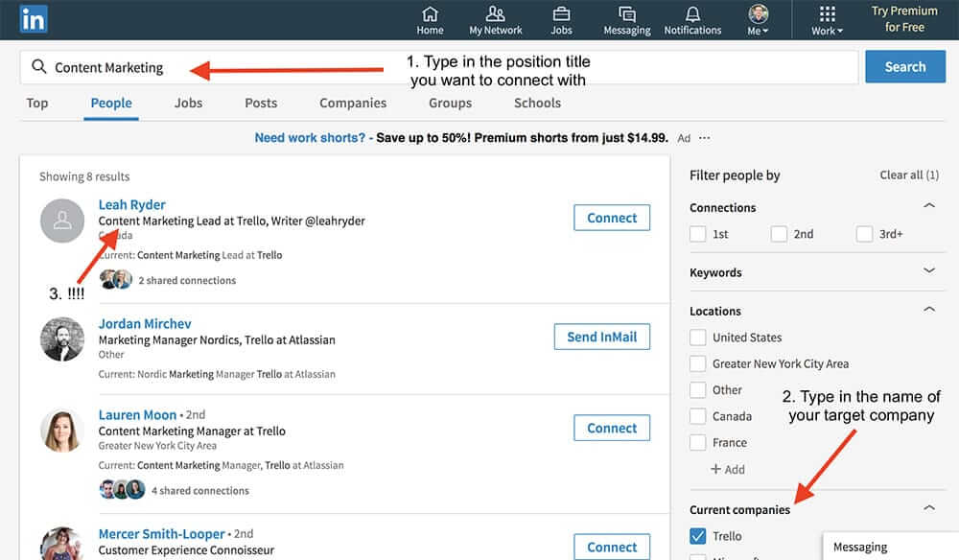Click the search magnifier icon

pyautogui.click(x=38, y=67)
